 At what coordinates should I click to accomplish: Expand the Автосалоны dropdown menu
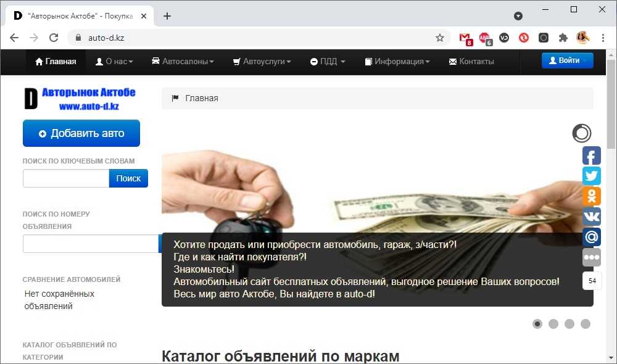183,62
